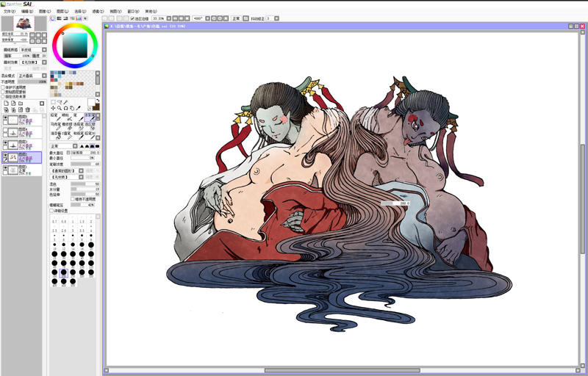Adjust 笔刷浓度 brush density slider
Screen dimensions: 588x376
point(85,164)
